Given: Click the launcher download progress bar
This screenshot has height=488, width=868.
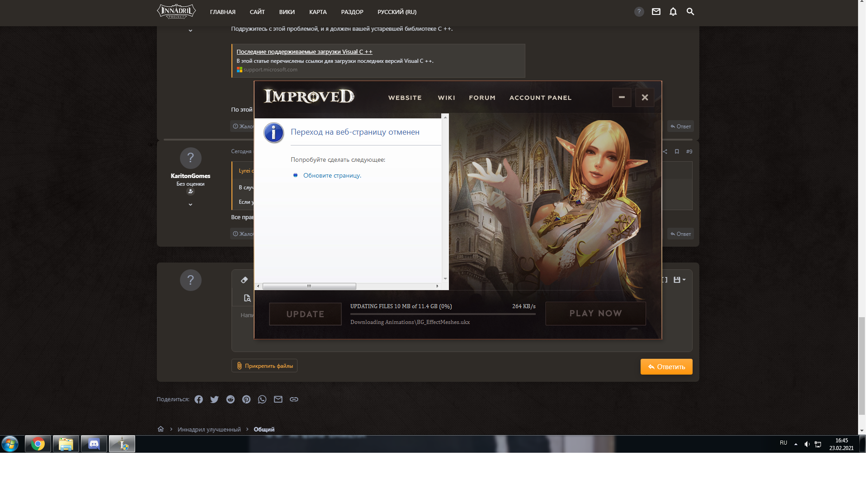Looking at the screenshot, I should (x=443, y=314).
